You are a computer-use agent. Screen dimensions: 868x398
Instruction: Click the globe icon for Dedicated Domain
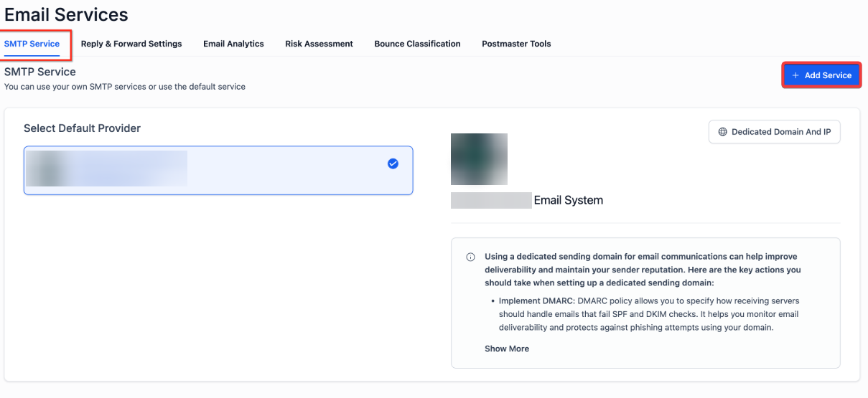[723, 132]
